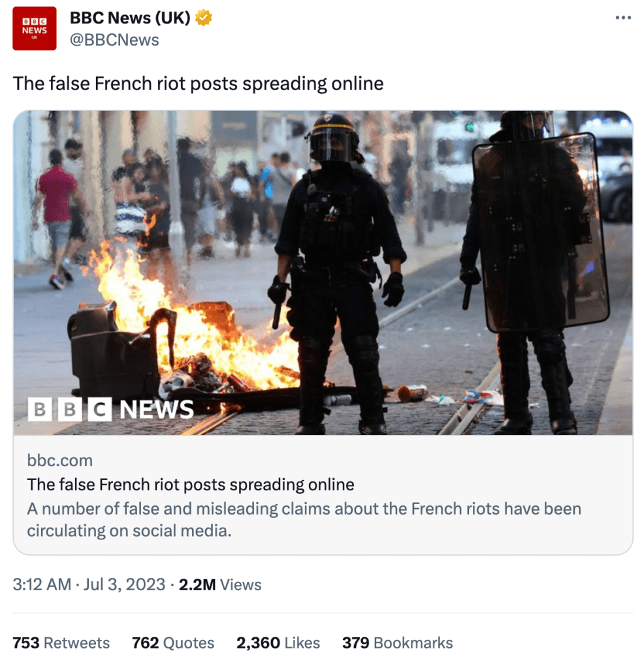
Task: Open the 3:12 AM · Jul 3, 2023 timestamp
Action: pos(89,584)
